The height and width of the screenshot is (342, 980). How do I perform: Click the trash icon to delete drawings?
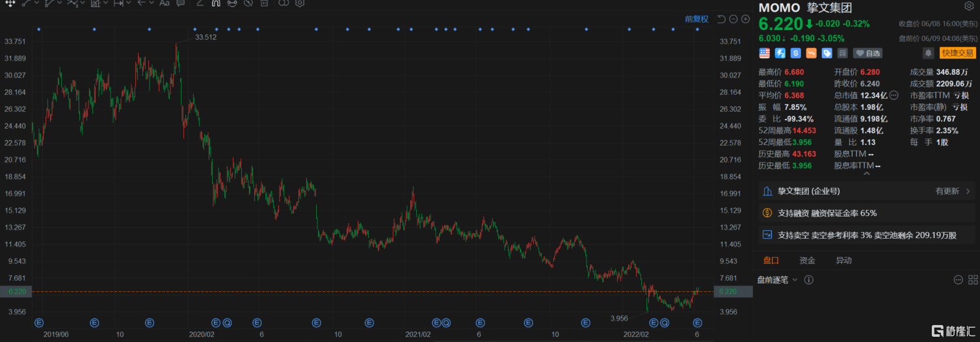pyautogui.click(x=264, y=3)
